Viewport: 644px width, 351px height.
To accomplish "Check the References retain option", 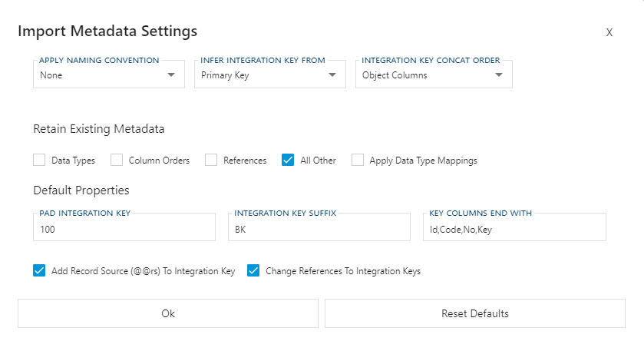I will click(211, 161).
